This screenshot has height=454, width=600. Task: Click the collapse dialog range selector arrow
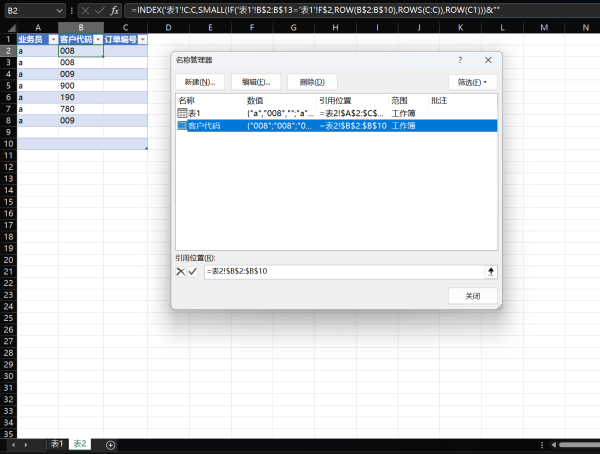pos(491,272)
